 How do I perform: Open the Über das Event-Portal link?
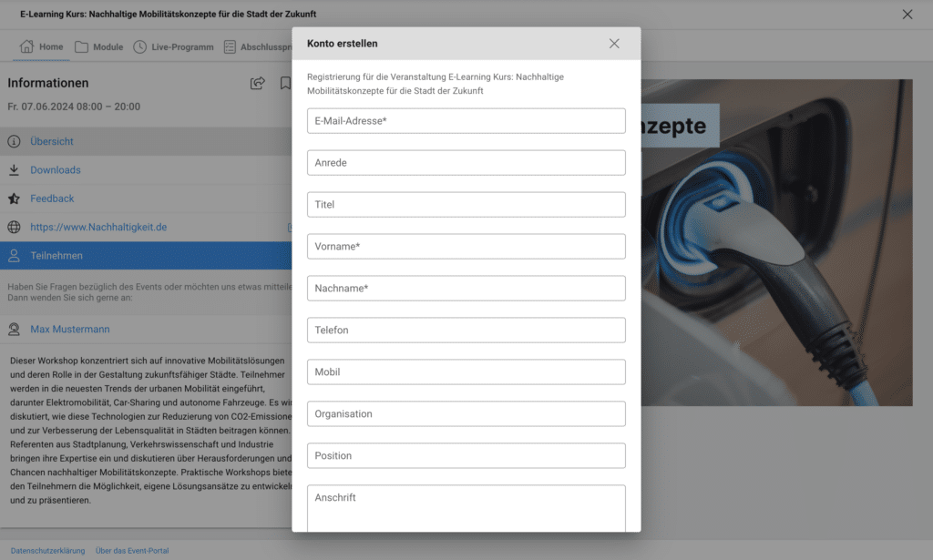pos(132,551)
